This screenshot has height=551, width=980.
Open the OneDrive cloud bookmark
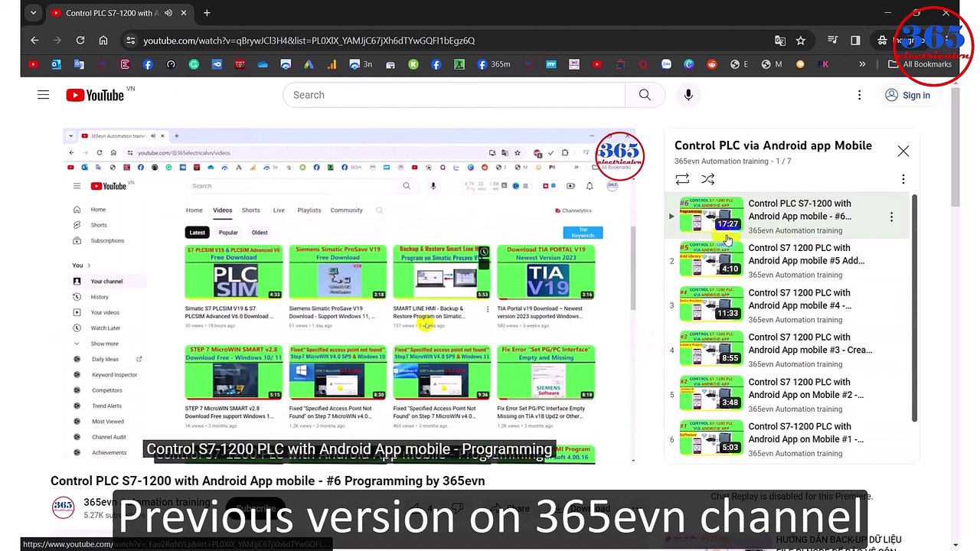(263, 64)
